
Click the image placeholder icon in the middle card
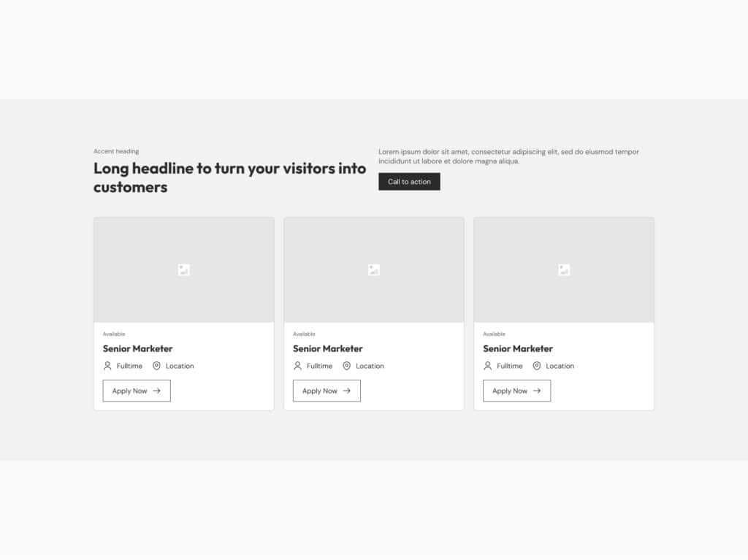tap(373, 270)
